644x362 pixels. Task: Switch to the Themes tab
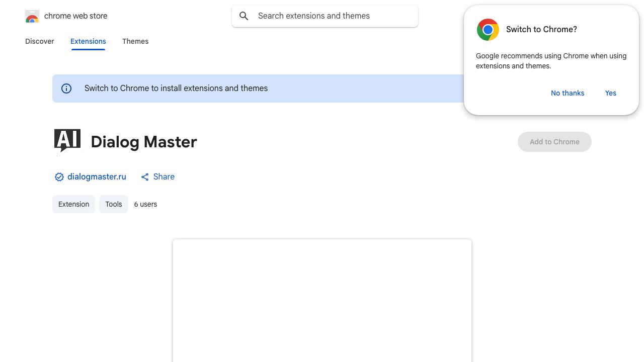(x=135, y=41)
